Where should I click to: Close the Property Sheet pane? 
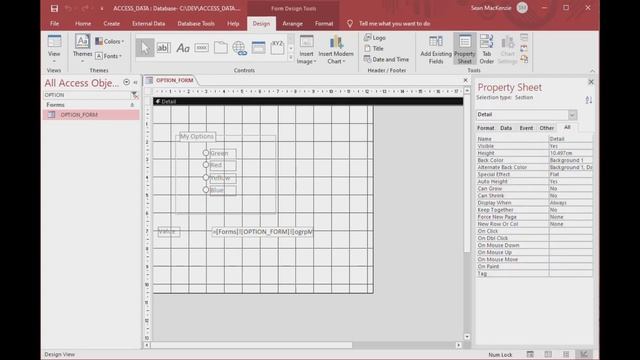coord(591,82)
